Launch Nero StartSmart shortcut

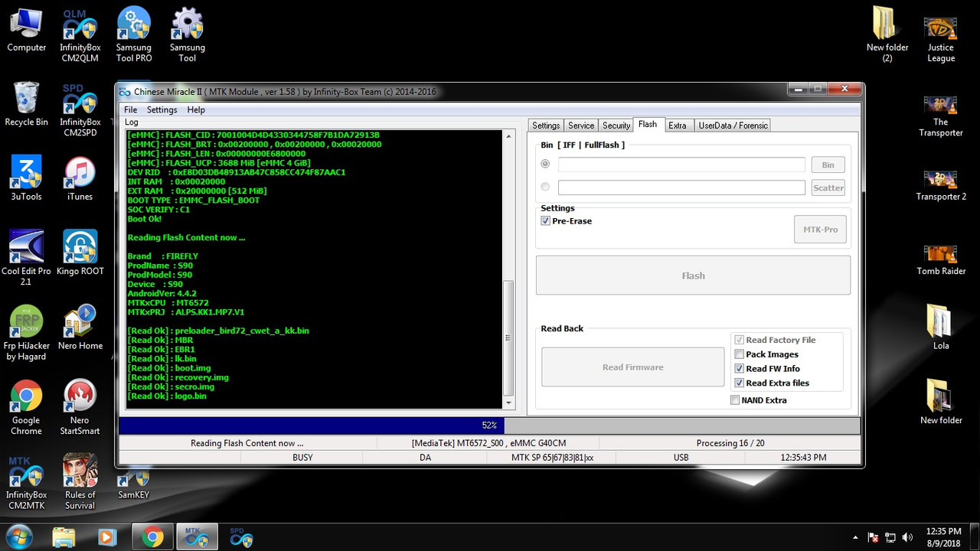click(80, 407)
